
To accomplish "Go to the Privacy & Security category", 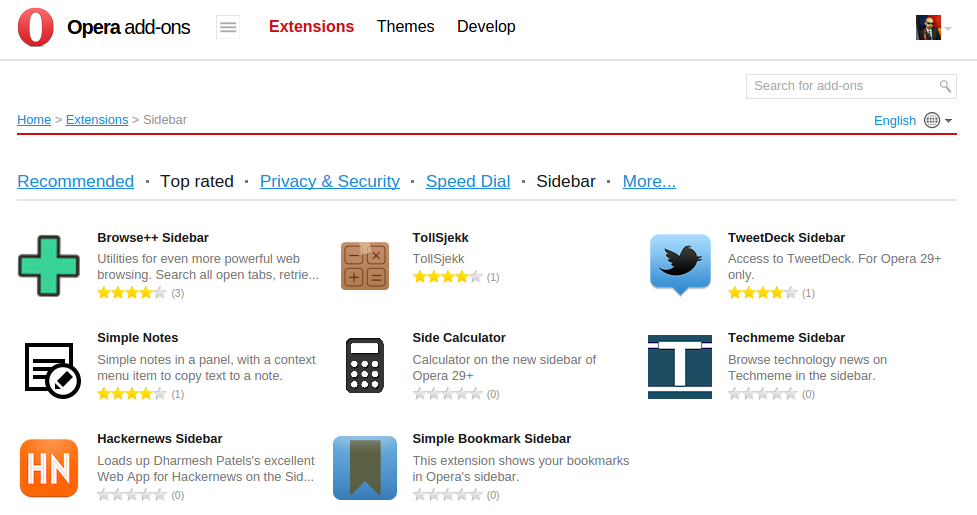I will pos(329,181).
